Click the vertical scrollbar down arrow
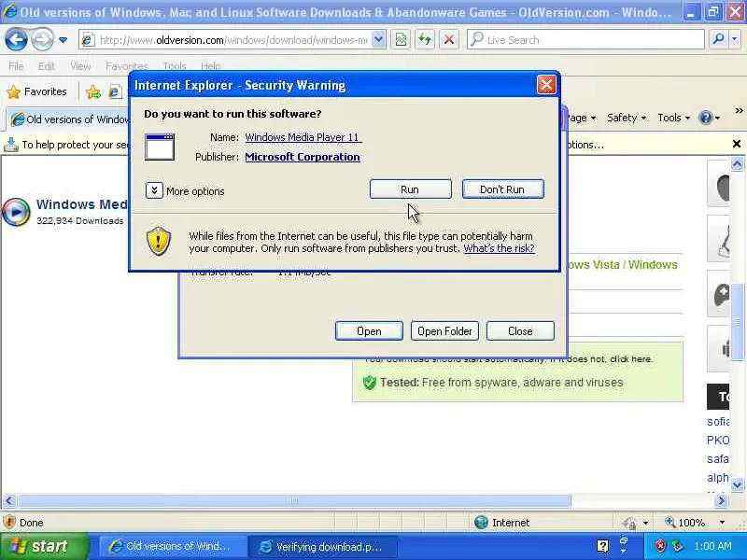The height and width of the screenshot is (560, 747). pyautogui.click(x=737, y=484)
